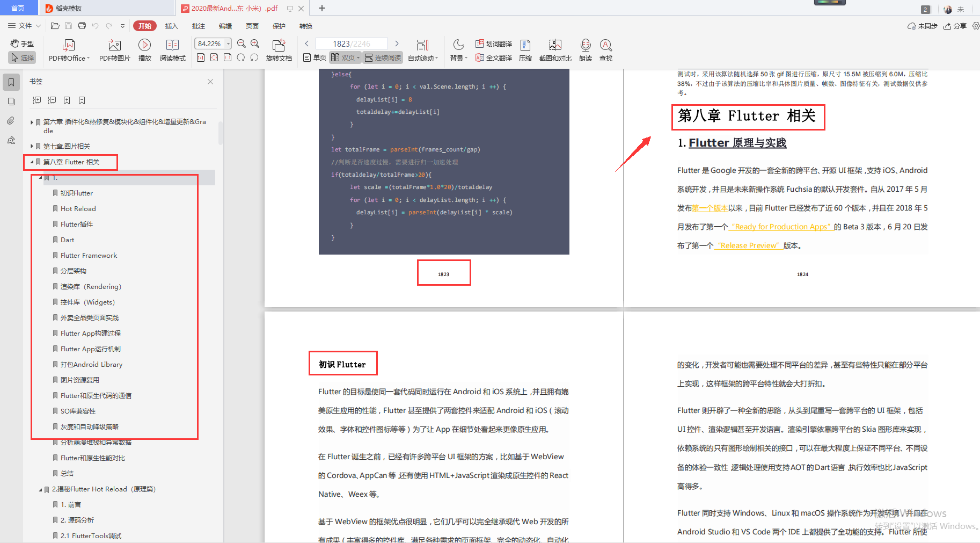Open quick access toolbar customize arrow
The height and width of the screenshot is (543, 980).
click(x=123, y=26)
